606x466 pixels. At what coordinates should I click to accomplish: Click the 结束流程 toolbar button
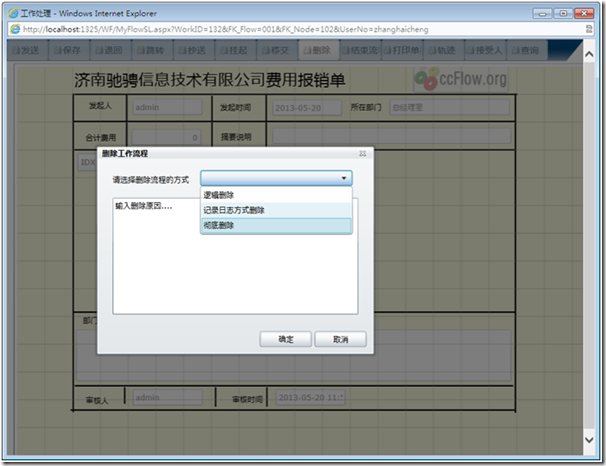[361, 50]
